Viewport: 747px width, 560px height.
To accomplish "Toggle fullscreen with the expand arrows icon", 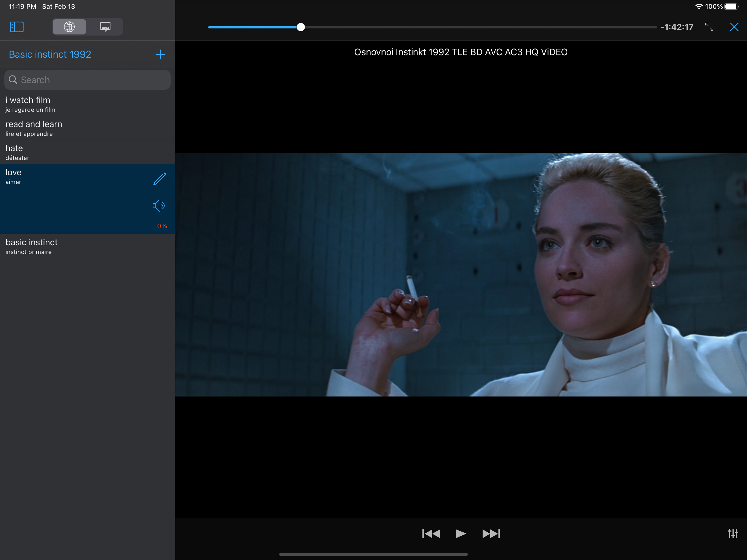I will [x=709, y=27].
